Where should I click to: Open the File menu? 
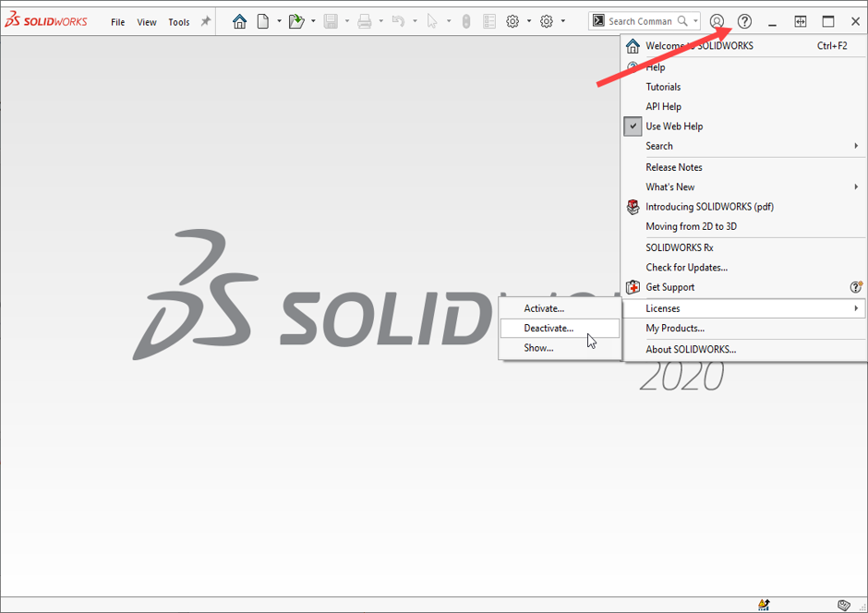[x=118, y=22]
